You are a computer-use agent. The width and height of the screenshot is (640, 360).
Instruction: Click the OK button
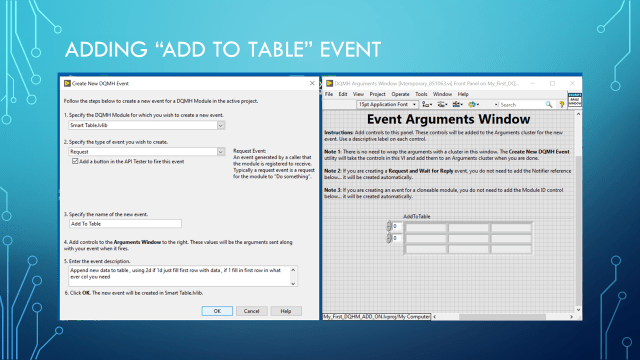click(x=217, y=311)
